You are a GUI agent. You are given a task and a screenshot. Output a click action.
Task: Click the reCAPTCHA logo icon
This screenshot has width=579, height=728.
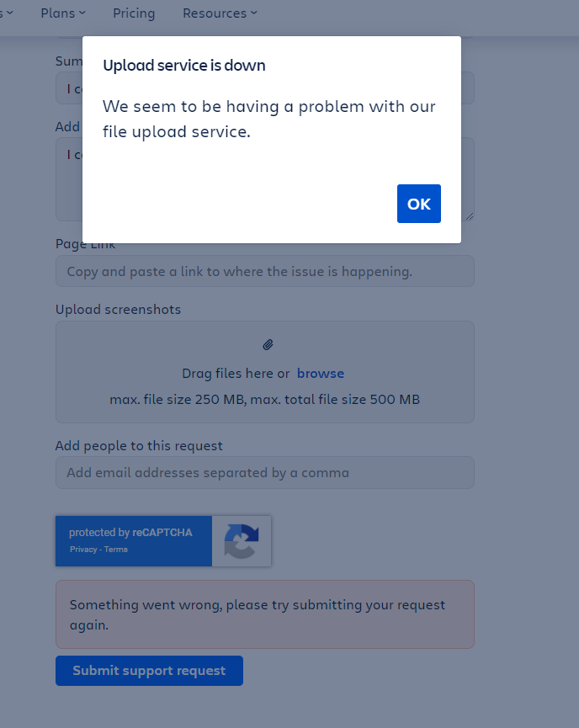click(242, 541)
